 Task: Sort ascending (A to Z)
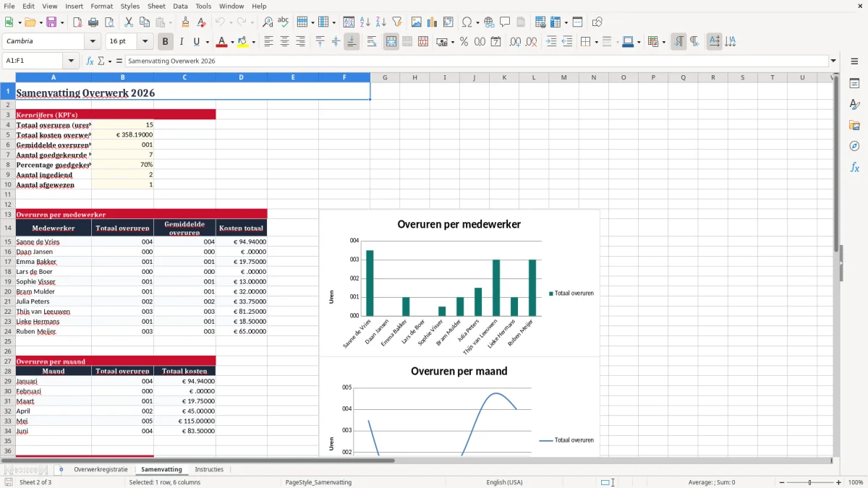(365, 22)
